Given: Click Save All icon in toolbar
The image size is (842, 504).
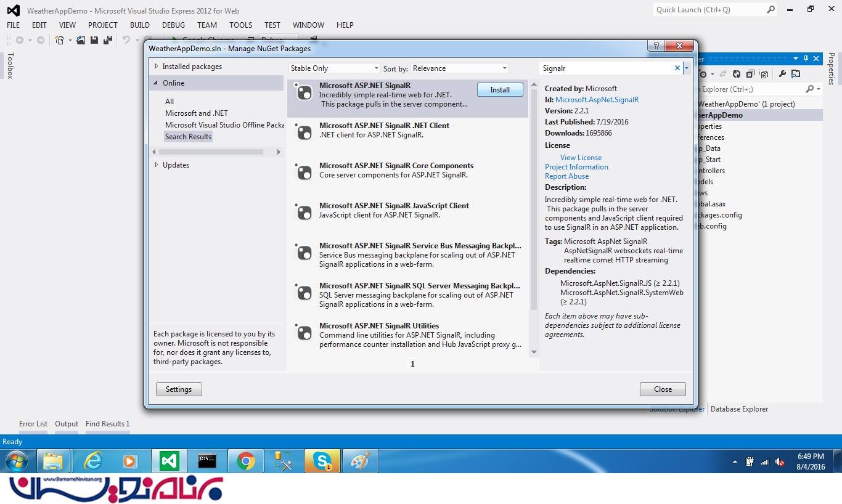Looking at the screenshot, I should (108, 40).
